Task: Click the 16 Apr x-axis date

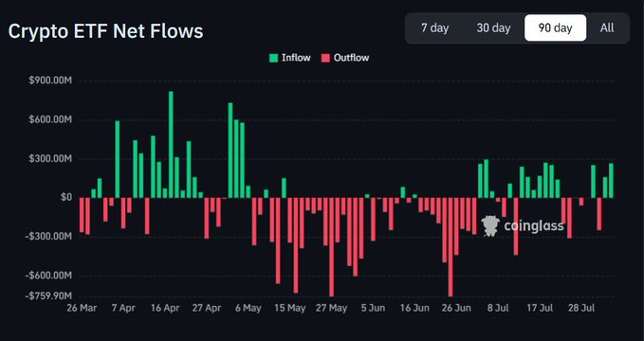Action: pos(165,308)
